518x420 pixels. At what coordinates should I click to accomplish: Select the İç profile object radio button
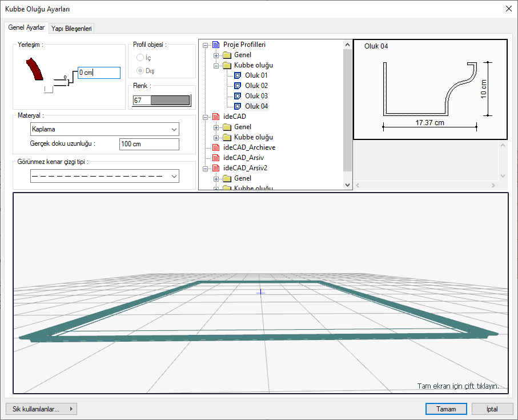(x=140, y=58)
